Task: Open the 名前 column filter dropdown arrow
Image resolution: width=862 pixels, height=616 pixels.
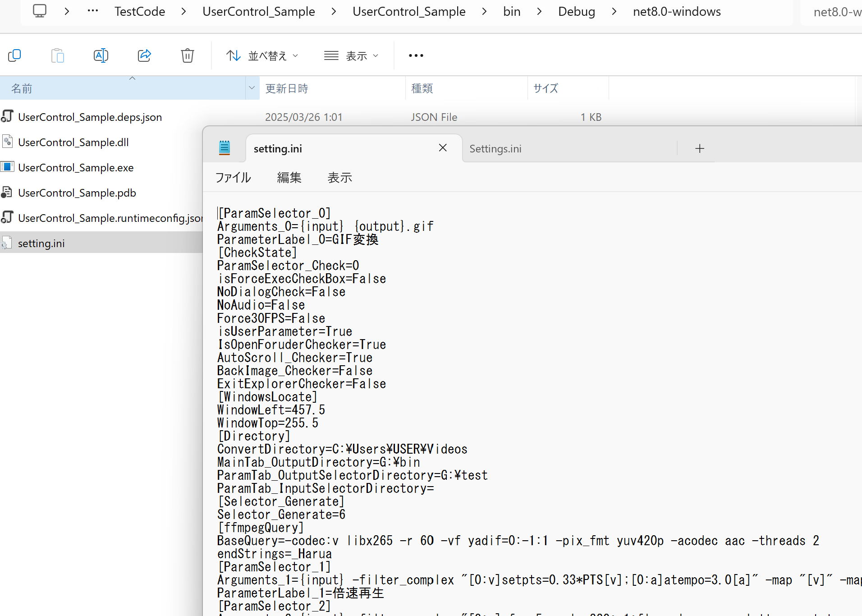Action: click(252, 88)
